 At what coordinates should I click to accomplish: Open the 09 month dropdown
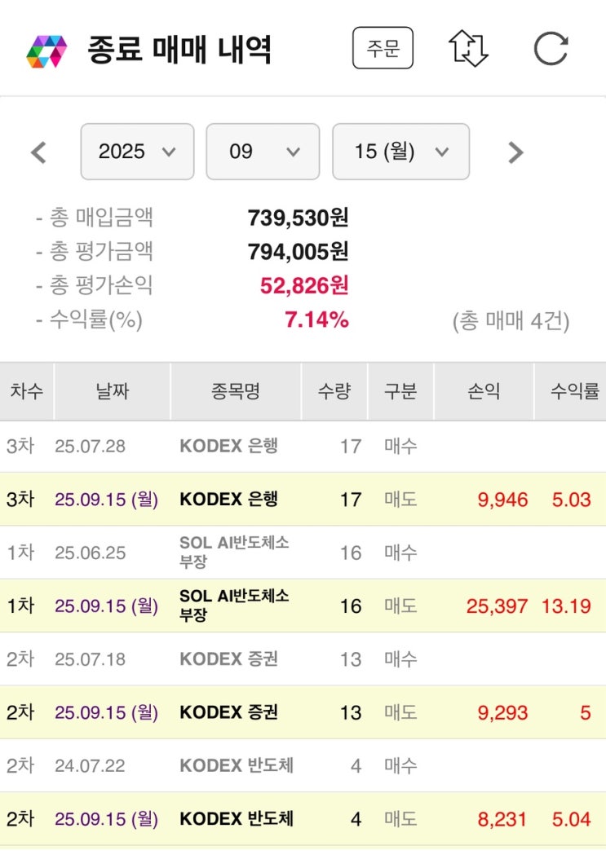pyautogui.click(x=263, y=152)
